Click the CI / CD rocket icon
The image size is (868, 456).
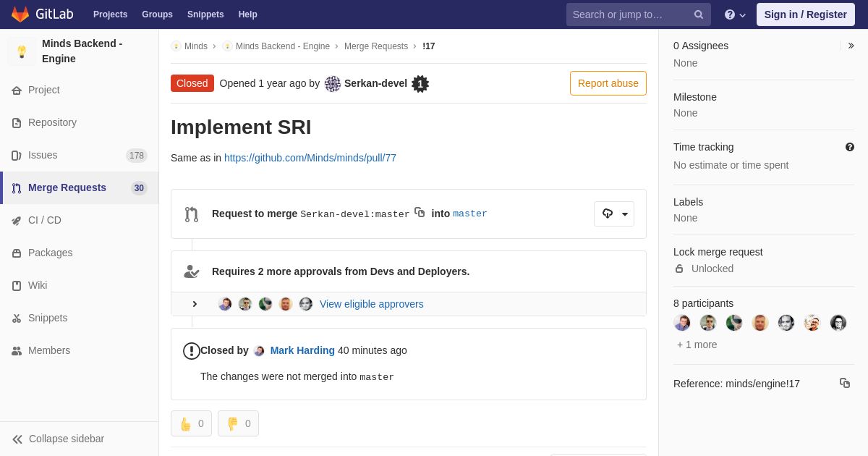[17, 221]
